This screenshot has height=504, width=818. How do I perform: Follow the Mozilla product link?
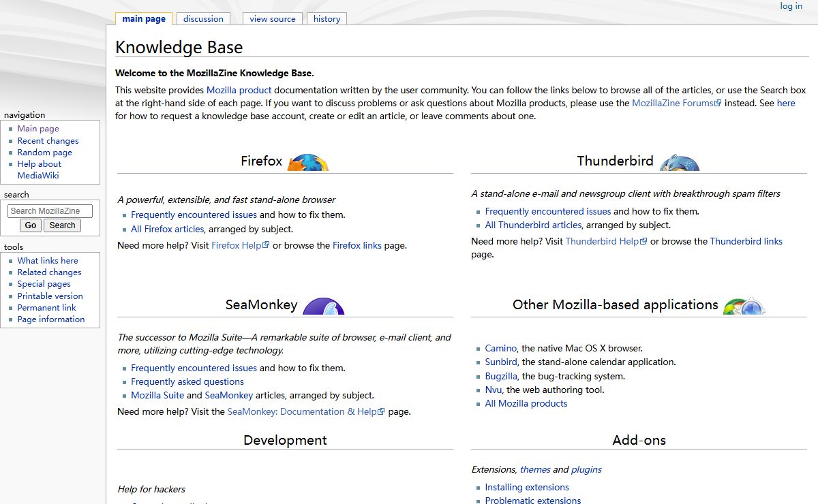[x=239, y=90]
